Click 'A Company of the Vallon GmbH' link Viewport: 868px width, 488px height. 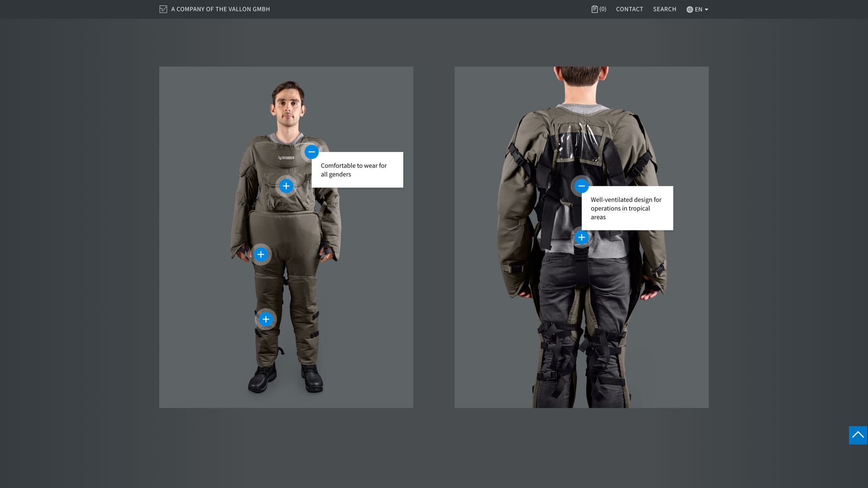(220, 9)
